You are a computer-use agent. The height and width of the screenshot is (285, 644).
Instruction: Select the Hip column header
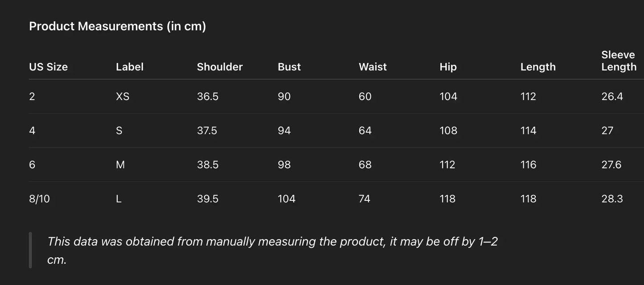pyautogui.click(x=448, y=67)
